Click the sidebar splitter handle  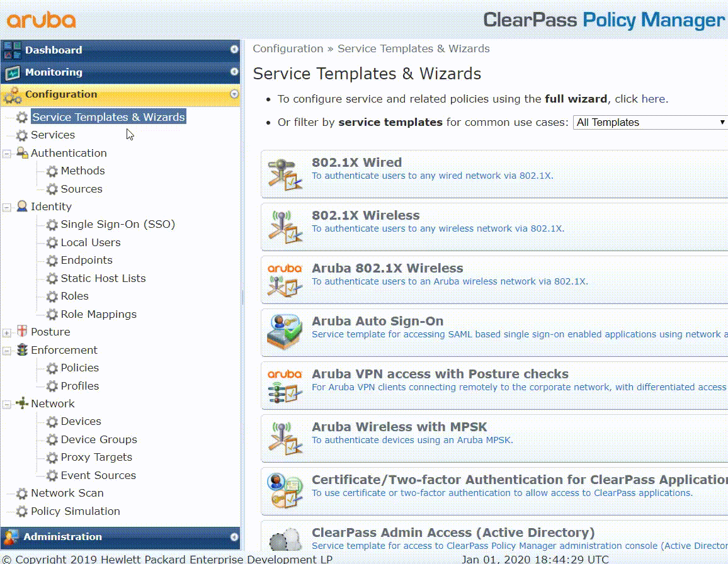[x=242, y=297]
